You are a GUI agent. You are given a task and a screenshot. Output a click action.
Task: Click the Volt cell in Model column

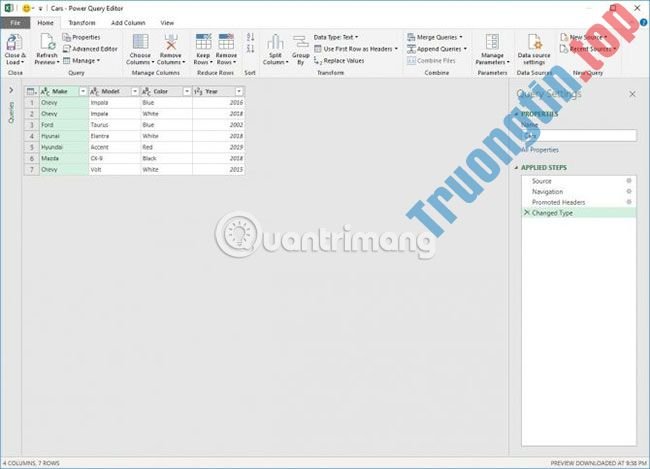pyautogui.click(x=114, y=170)
